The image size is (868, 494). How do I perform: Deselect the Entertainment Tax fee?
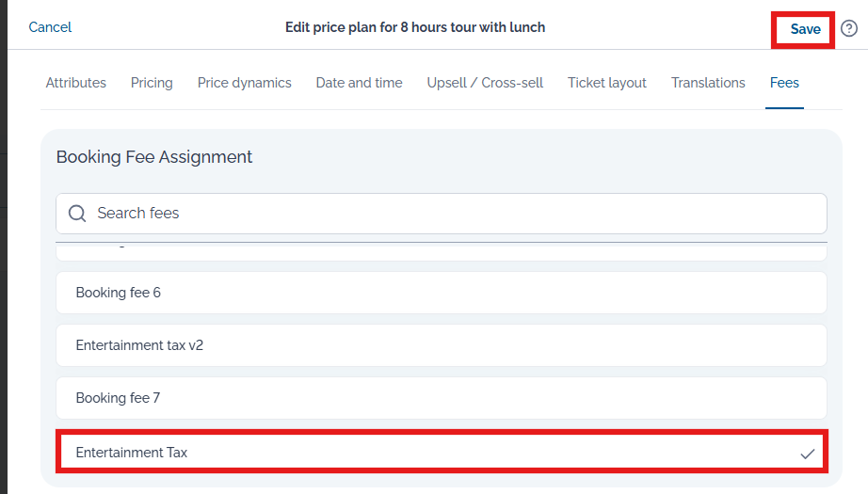(441, 453)
